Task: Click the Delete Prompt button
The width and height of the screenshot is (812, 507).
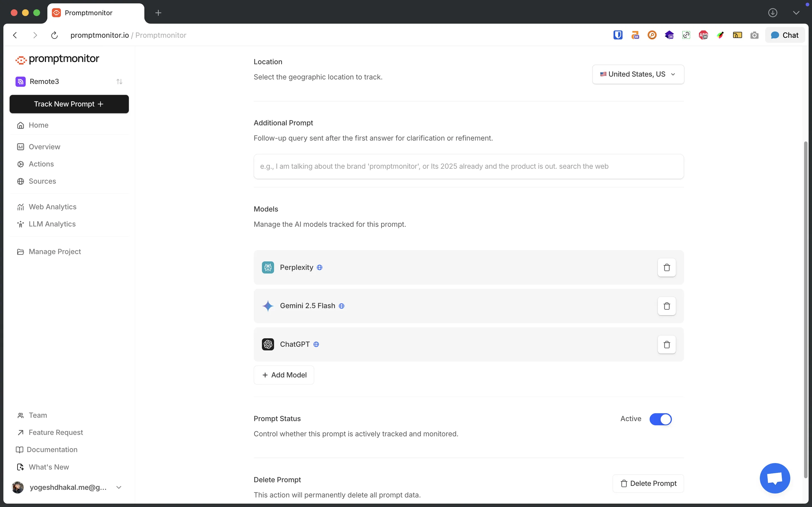Action: point(648,483)
